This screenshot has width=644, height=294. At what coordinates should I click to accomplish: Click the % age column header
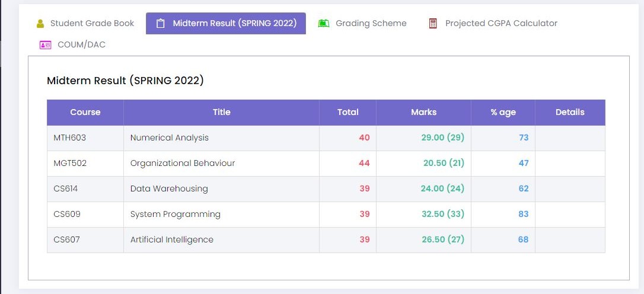tap(503, 112)
